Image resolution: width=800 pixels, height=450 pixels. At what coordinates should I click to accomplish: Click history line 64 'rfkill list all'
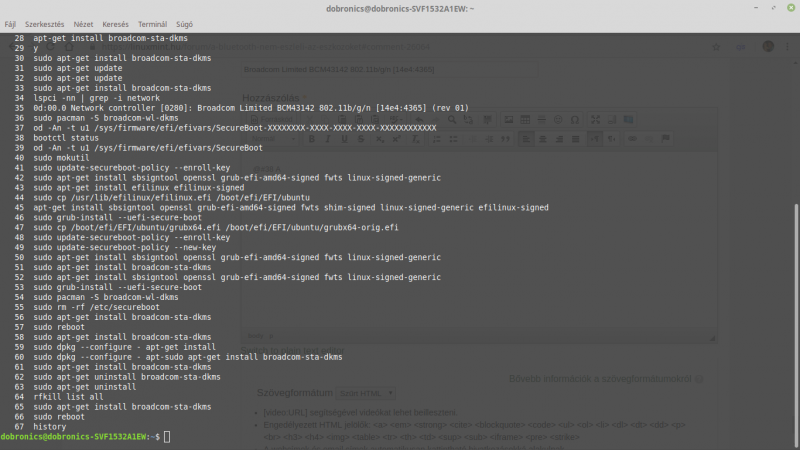[68, 397]
